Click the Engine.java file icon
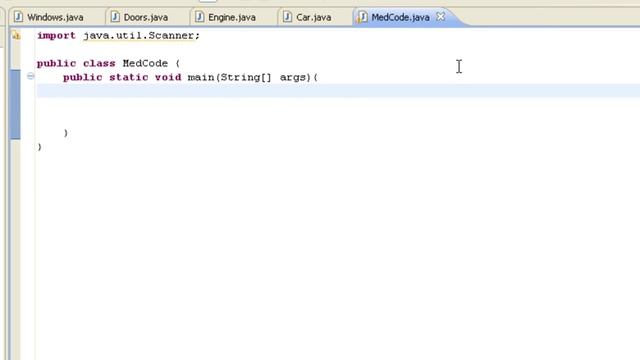 coord(199,17)
